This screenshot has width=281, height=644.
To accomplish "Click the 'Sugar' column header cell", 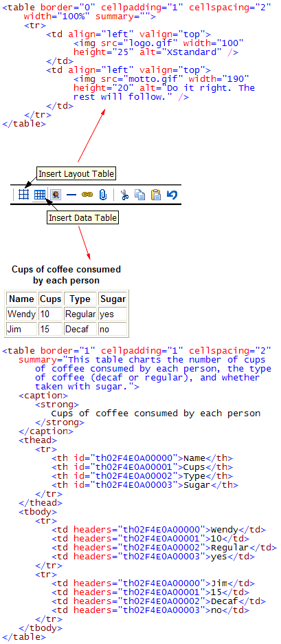I will tap(113, 299).
